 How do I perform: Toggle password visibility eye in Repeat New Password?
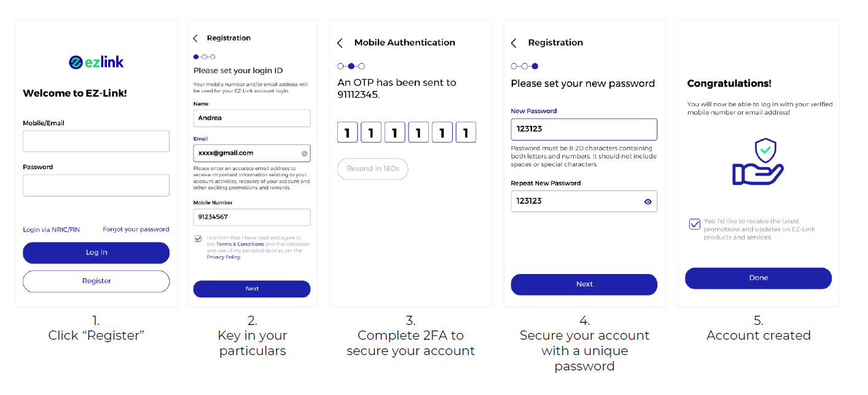click(x=647, y=201)
